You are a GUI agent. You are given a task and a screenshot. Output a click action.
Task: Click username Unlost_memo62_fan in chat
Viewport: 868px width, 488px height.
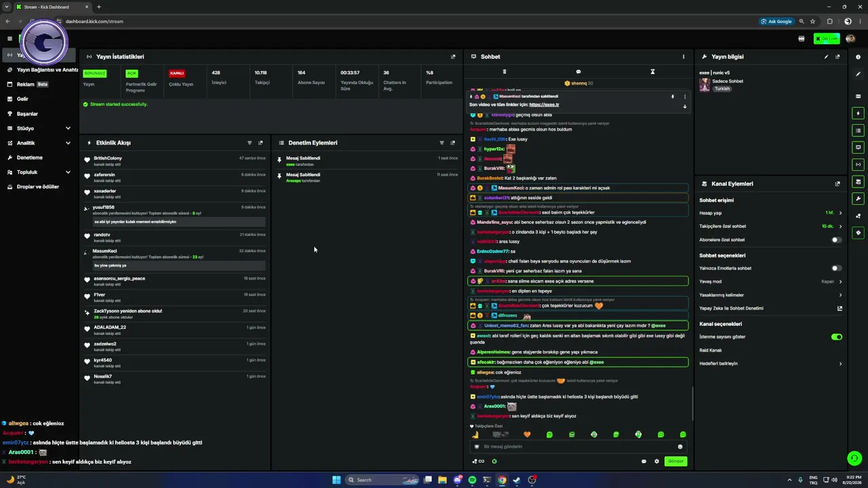tap(506, 325)
